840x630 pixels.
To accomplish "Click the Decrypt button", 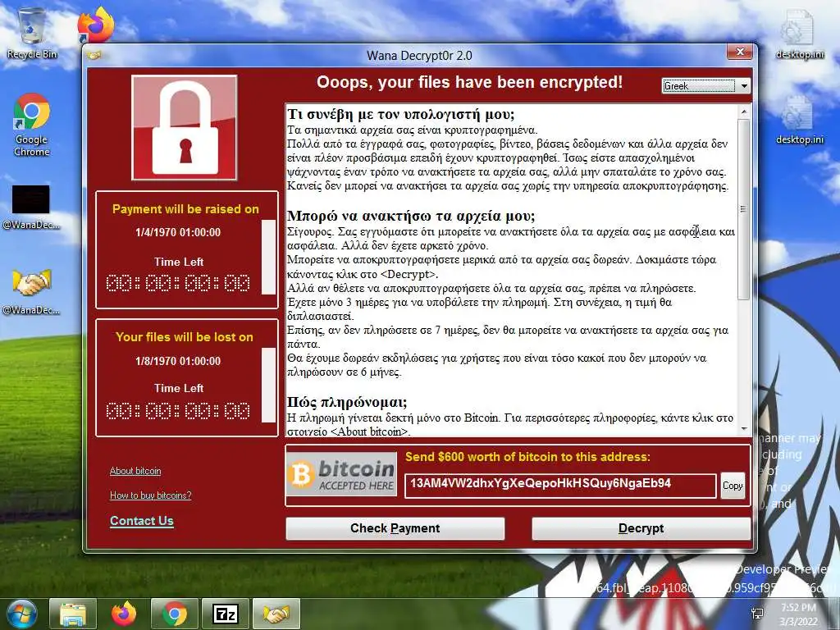I will click(641, 528).
